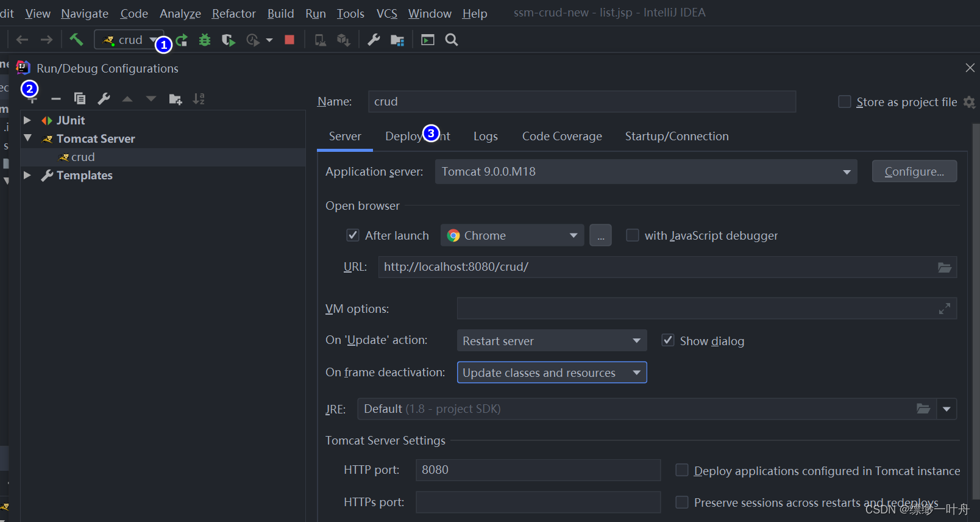Browse JRE folder icon
This screenshot has width=980, height=522.
[x=923, y=409]
